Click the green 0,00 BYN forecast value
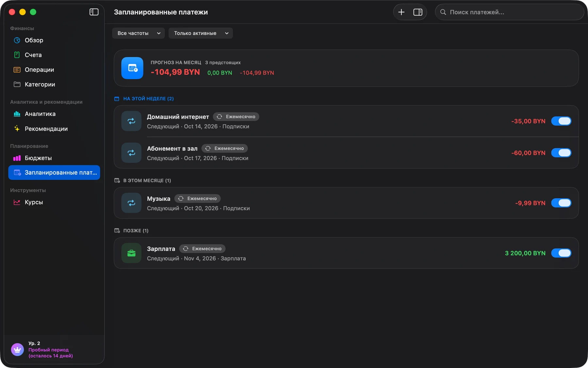This screenshot has height=368, width=588. click(x=220, y=73)
